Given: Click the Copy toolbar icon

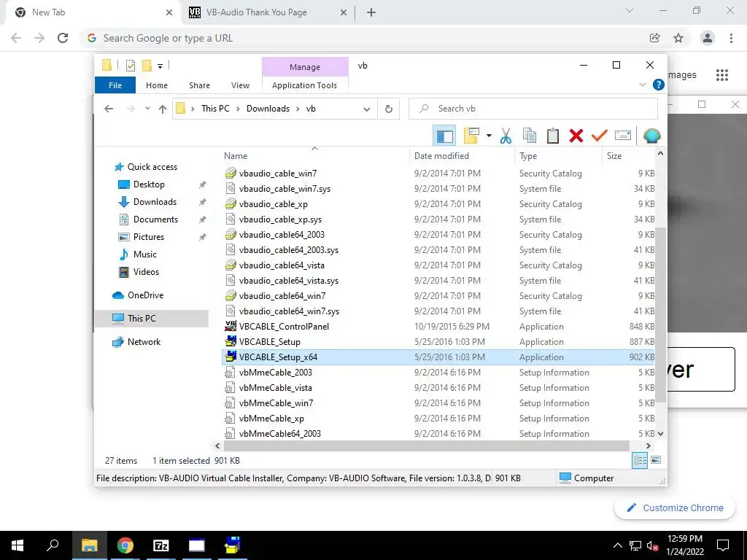Looking at the screenshot, I should (530, 136).
